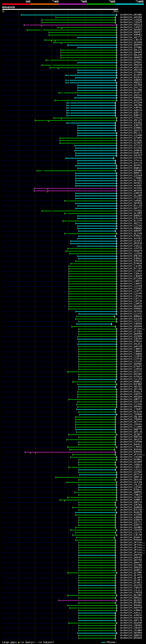Image resolution: width=146 pixels, height=644 pixels.
Task: Select the UniRef100_Q9SMH7 label
Action: (131, 30)
